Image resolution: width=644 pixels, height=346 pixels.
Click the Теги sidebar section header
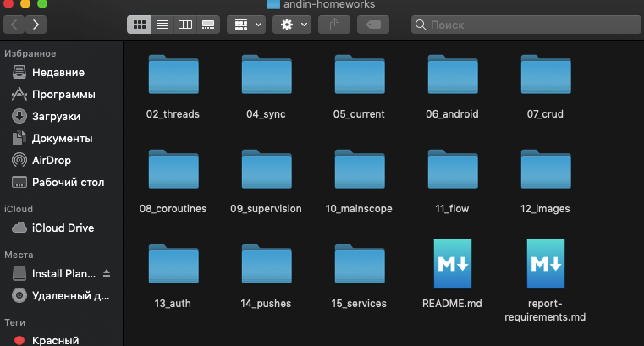pos(14,322)
